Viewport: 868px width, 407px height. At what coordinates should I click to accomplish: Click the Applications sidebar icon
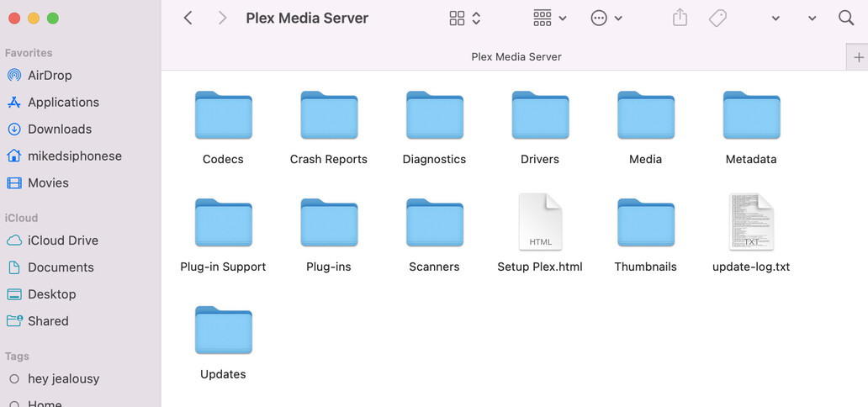coord(13,102)
